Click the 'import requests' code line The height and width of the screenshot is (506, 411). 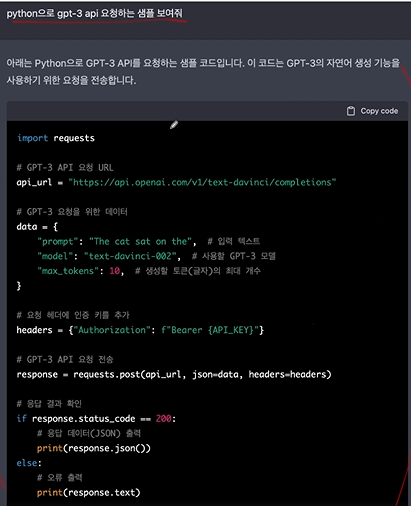(56, 138)
